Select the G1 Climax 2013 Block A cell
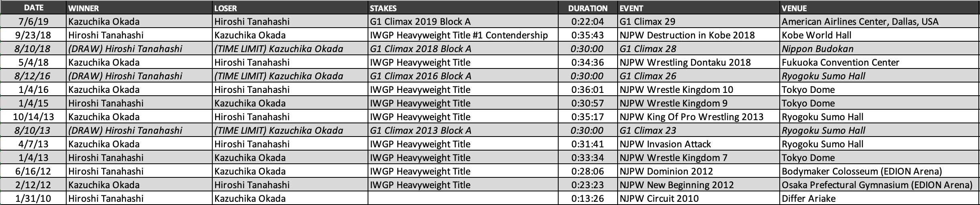Screen dimensions: 980x205 (463, 131)
